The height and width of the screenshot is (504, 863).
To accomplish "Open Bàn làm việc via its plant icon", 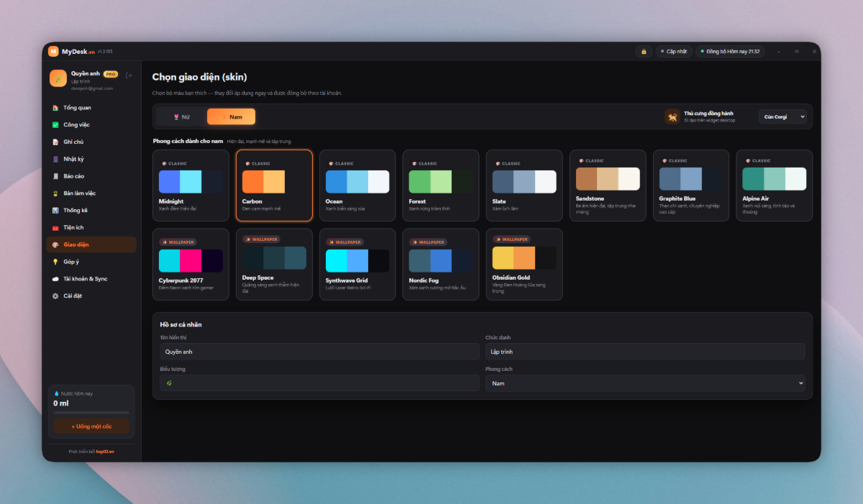I will coord(55,193).
